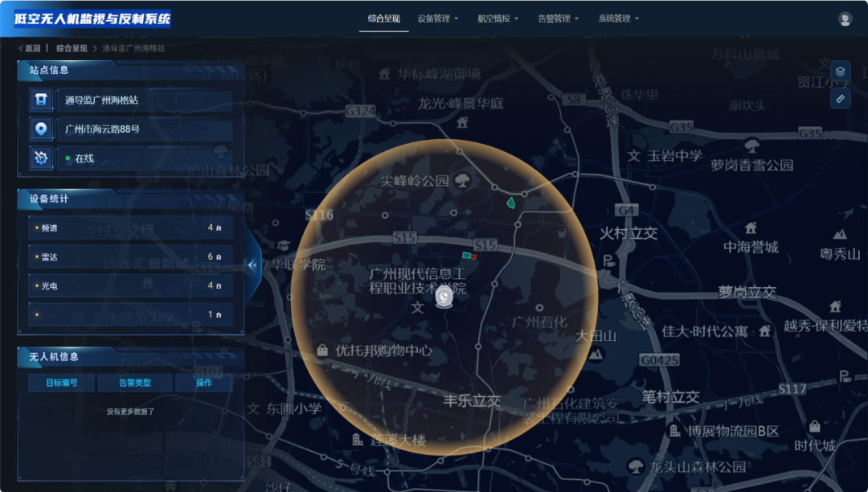The height and width of the screenshot is (492, 868).
Task: Click 博展物流园B区 map label
Action: click(x=733, y=431)
